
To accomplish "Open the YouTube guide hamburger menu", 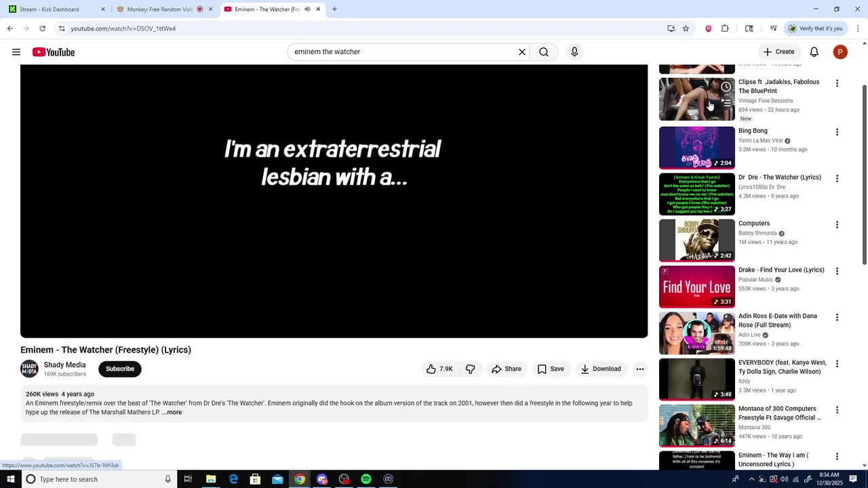I will [16, 52].
